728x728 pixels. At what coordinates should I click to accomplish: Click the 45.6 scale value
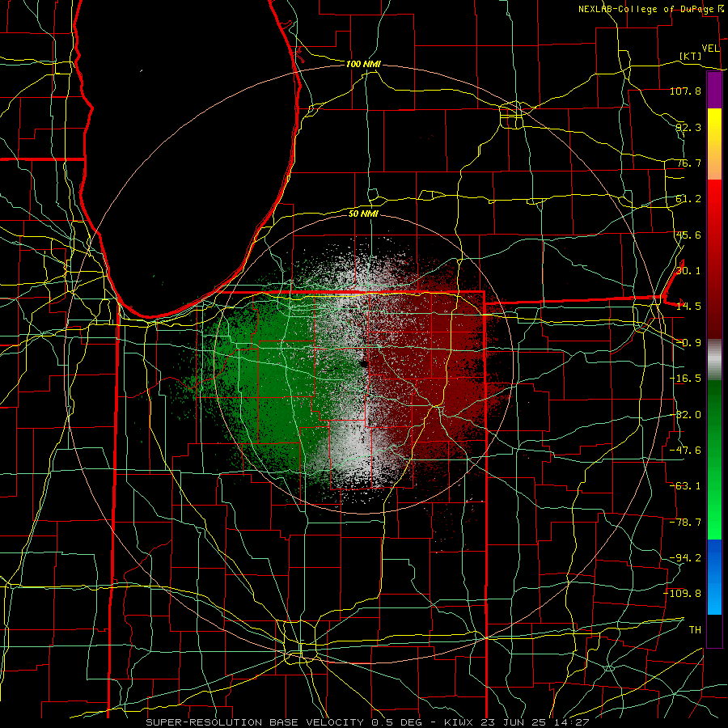point(688,235)
